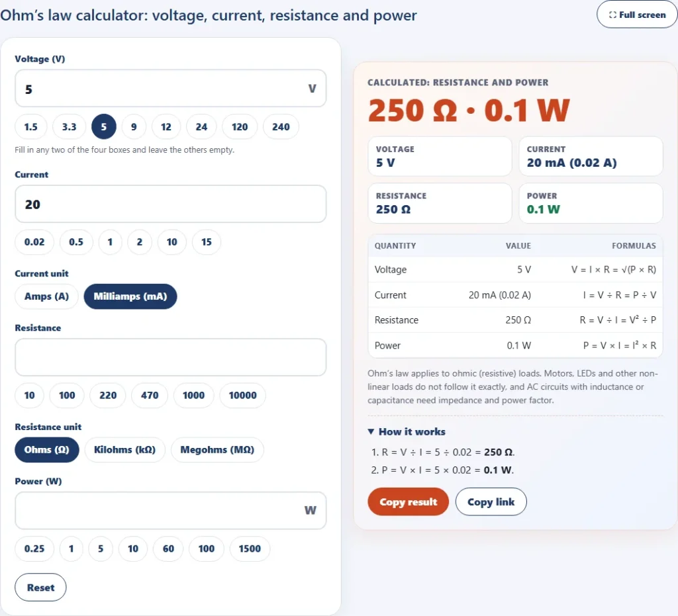Click the empty Resistance input field

[170, 357]
